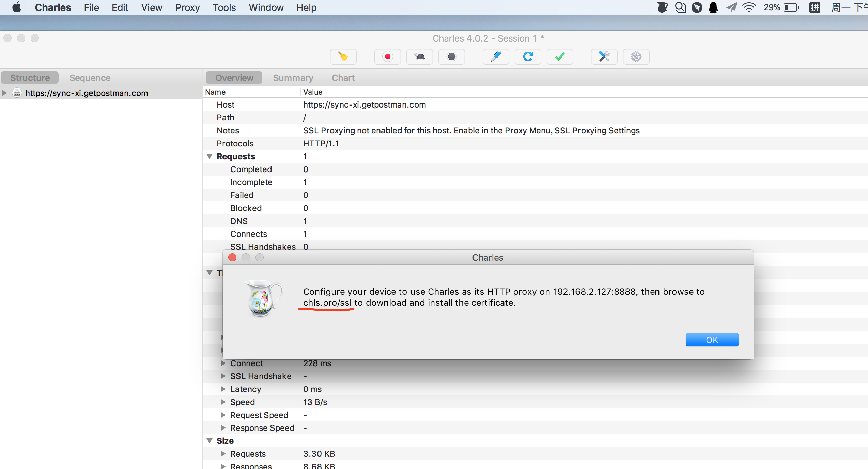Open the input method menu bar icon
The image size is (868, 469).
click(x=815, y=7)
